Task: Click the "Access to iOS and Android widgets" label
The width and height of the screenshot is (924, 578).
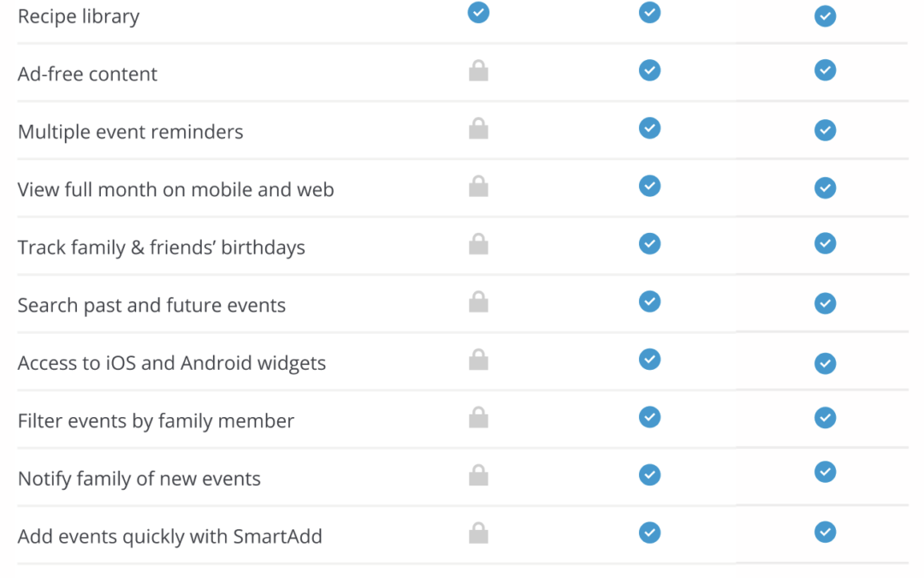Action: point(172,363)
